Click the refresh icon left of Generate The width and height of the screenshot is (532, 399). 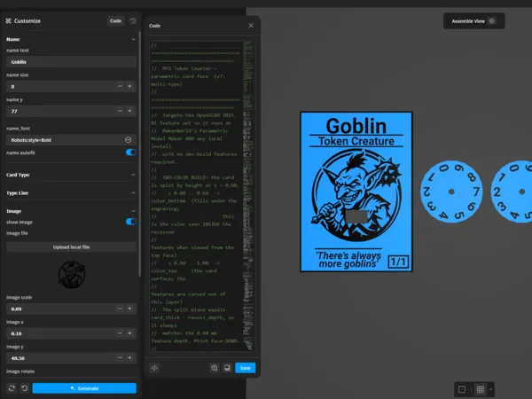pos(12,387)
